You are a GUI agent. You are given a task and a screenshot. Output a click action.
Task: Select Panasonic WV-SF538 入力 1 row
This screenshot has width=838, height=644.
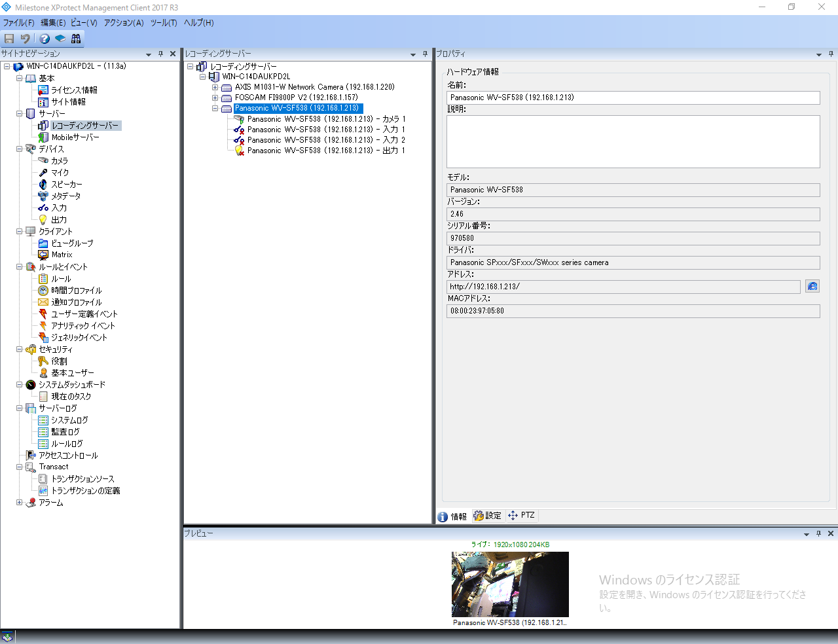(326, 130)
